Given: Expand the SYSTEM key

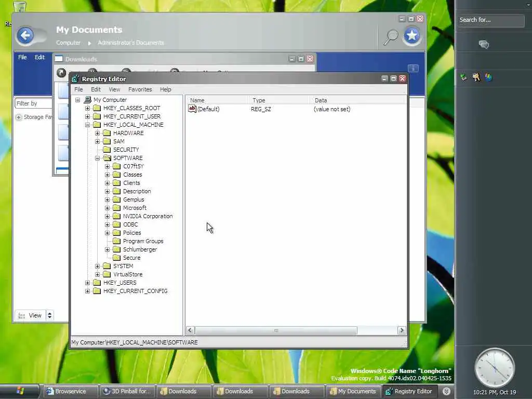Looking at the screenshot, I should [97, 266].
